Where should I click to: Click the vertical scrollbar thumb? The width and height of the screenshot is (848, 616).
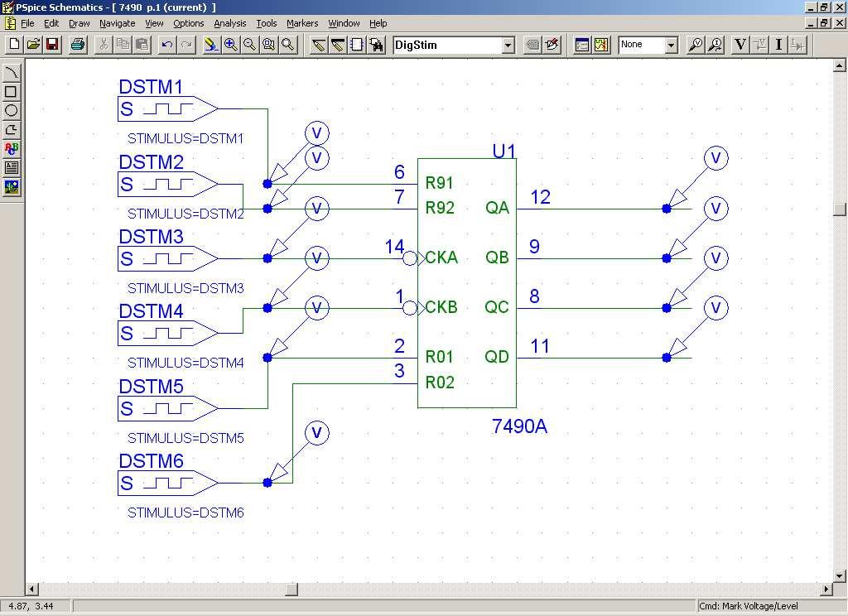coord(839,209)
